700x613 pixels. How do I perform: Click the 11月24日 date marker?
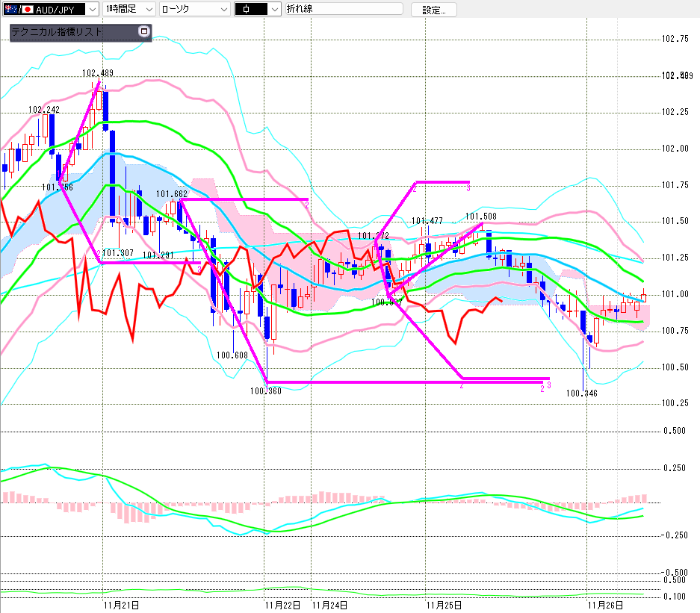pos(330,605)
